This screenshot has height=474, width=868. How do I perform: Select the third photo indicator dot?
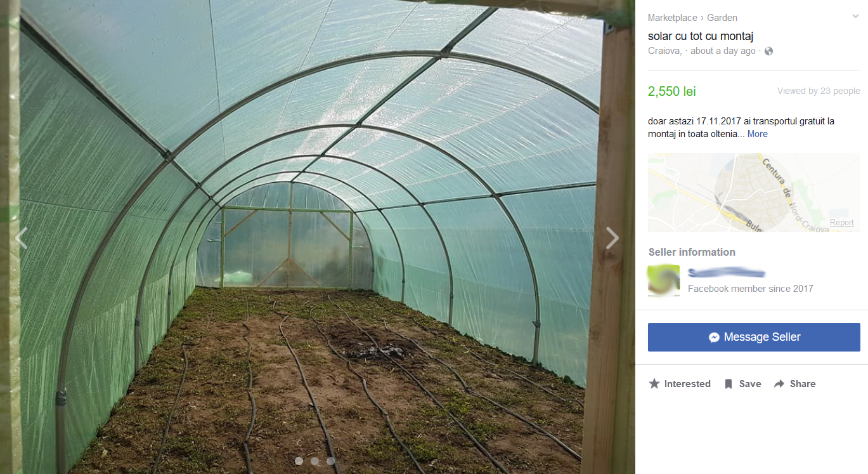pyautogui.click(x=330, y=461)
